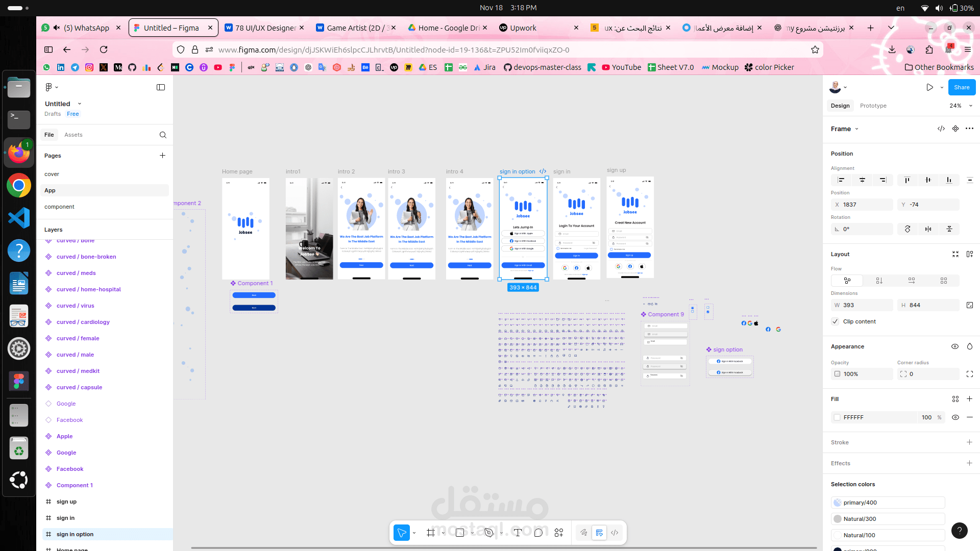Select the Move tool in bottom toolbar

(x=402, y=533)
